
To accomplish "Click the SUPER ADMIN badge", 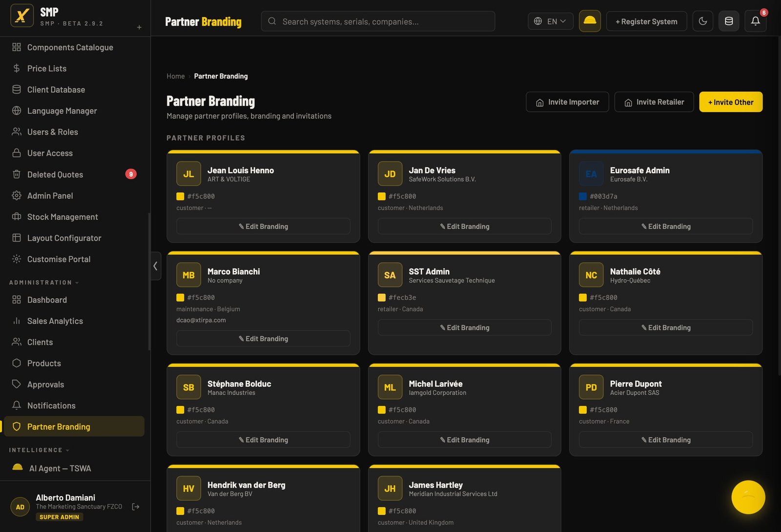I will [x=59, y=517].
